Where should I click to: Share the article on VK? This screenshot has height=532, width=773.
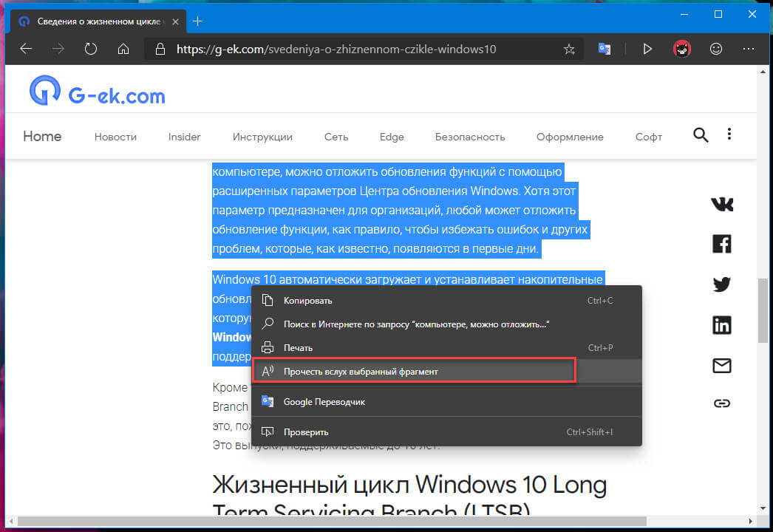click(722, 204)
